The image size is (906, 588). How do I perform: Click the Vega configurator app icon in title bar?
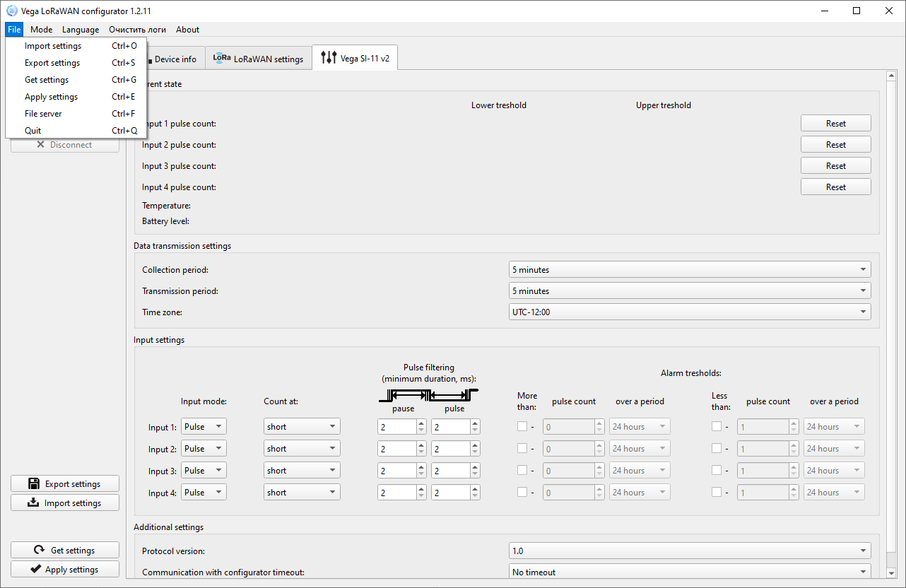pyautogui.click(x=11, y=11)
